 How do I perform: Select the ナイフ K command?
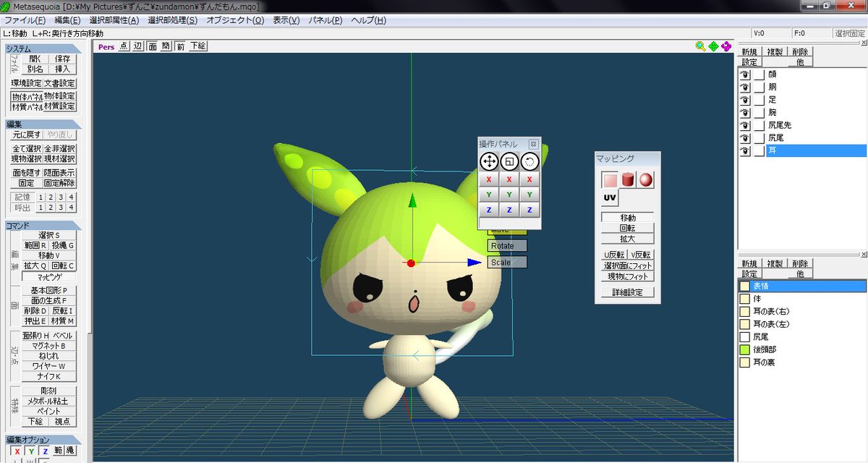pyautogui.click(x=48, y=376)
